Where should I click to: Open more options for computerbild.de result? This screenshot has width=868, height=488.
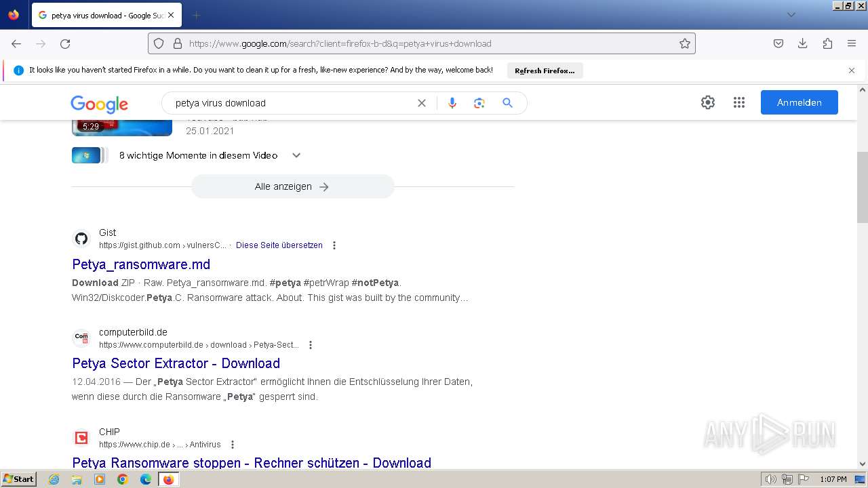click(311, 345)
